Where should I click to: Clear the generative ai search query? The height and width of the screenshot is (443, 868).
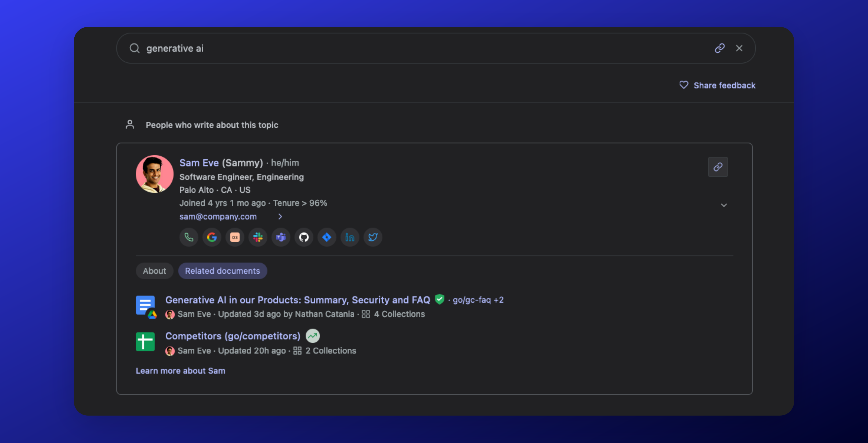(x=739, y=48)
